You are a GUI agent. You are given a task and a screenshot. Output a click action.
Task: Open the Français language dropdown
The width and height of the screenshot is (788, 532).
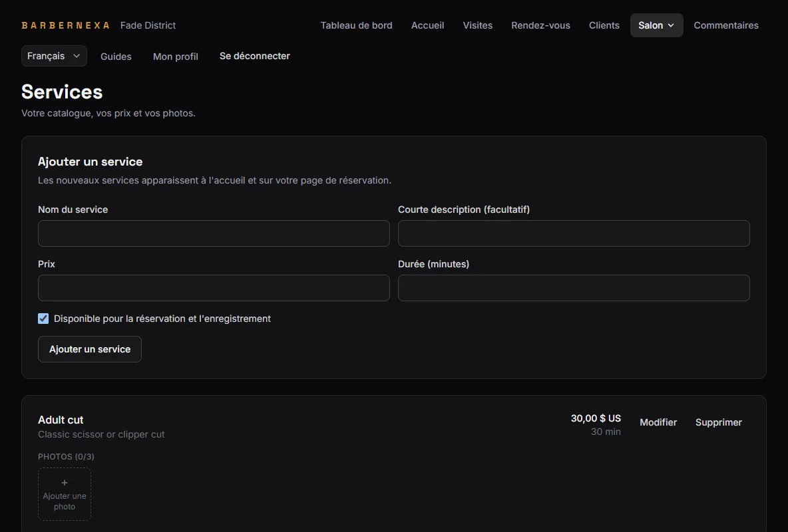click(55, 56)
